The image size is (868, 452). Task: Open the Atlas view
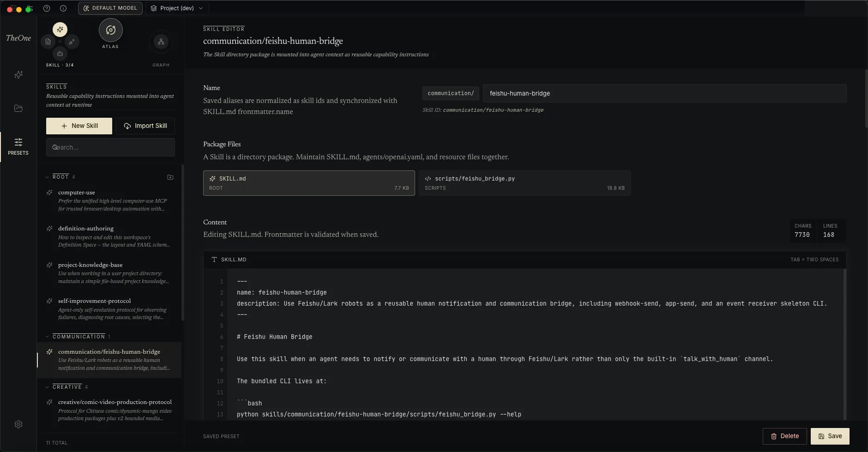tap(111, 30)
